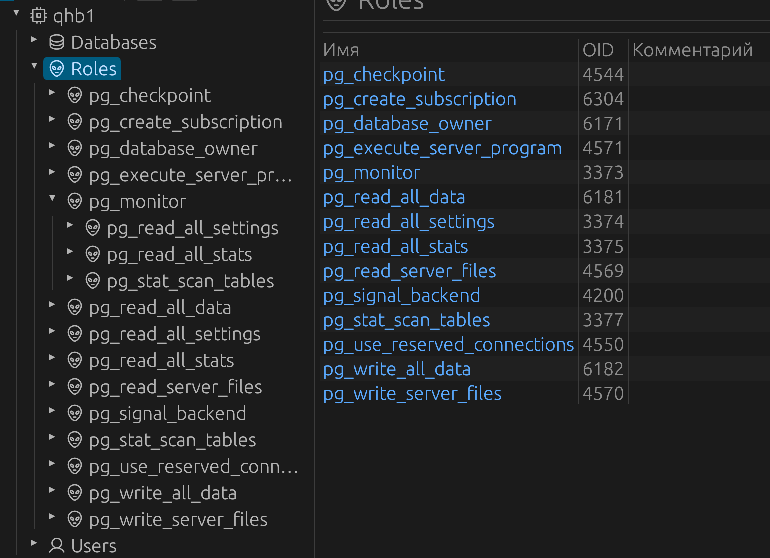The image size is (770, 558).
Task: Sort roles by the Имя column header
Action: pos(341,50)
